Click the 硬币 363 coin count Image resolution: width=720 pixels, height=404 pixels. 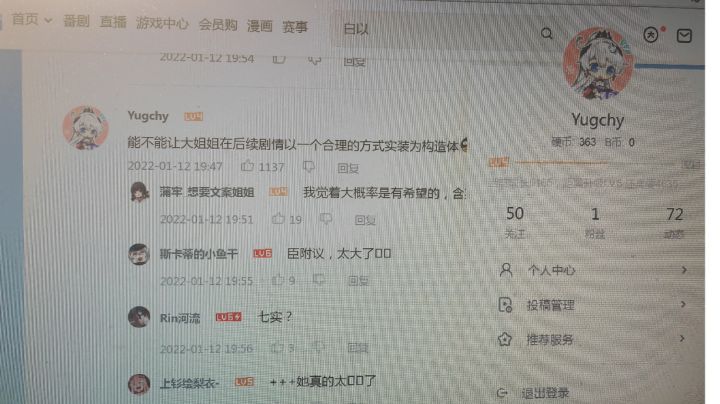[573, 142]
